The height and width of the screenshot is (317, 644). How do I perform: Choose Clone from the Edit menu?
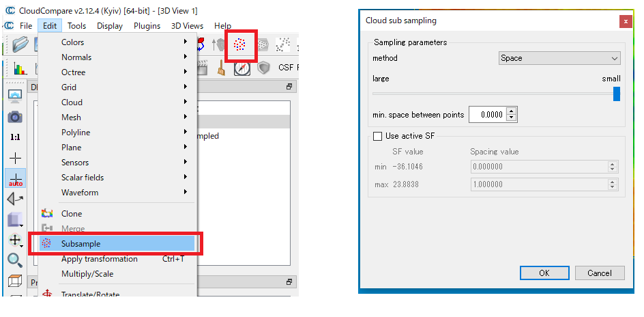click(117, 213)
